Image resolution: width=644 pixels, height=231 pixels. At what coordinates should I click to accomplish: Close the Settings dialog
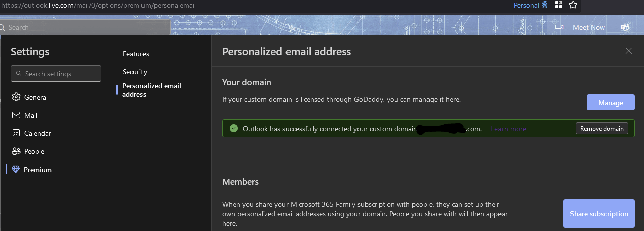628,51
